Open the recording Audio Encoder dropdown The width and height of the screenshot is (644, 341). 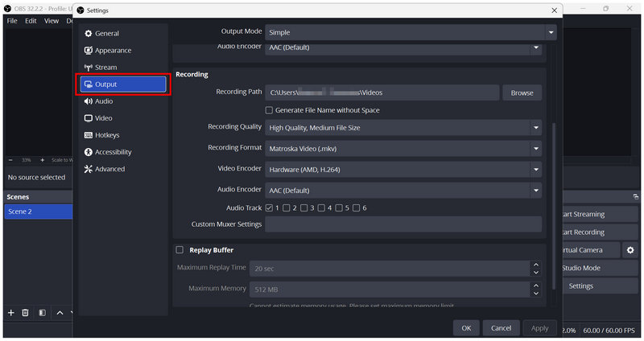403,191
